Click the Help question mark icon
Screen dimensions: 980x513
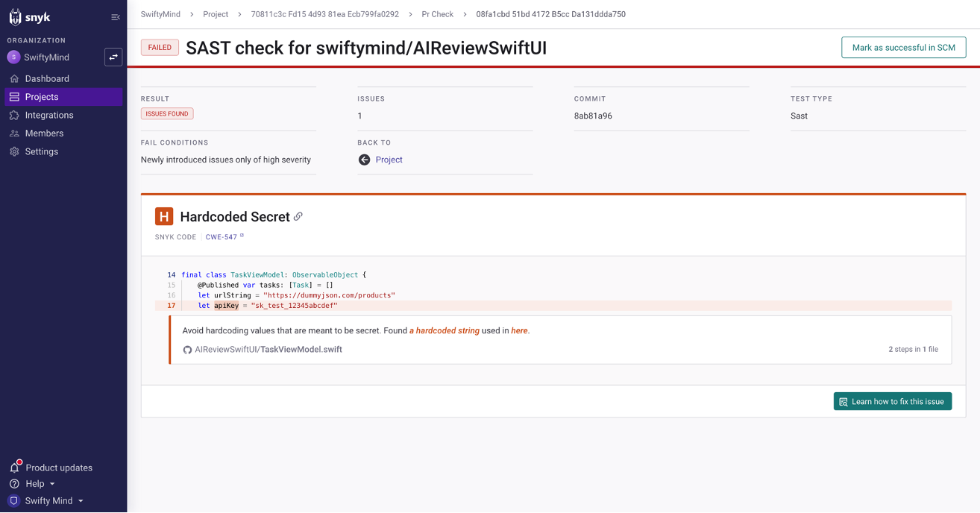pos(14,485)
